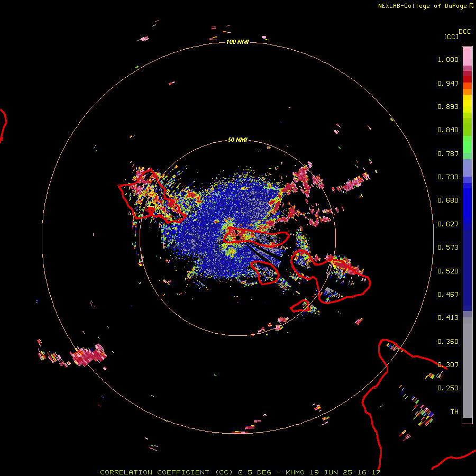Pick the gray lower color bar segment
476x476 pixels.
pyautogui.click(x=467, y=368)
